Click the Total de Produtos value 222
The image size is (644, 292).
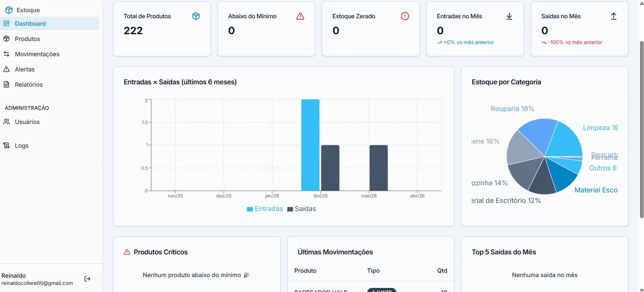pos(133,30)
